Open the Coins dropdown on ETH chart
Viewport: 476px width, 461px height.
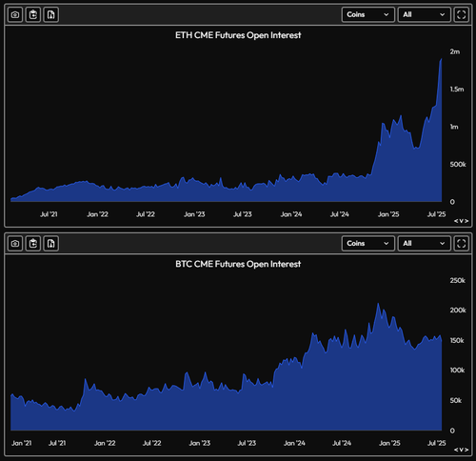368,14
